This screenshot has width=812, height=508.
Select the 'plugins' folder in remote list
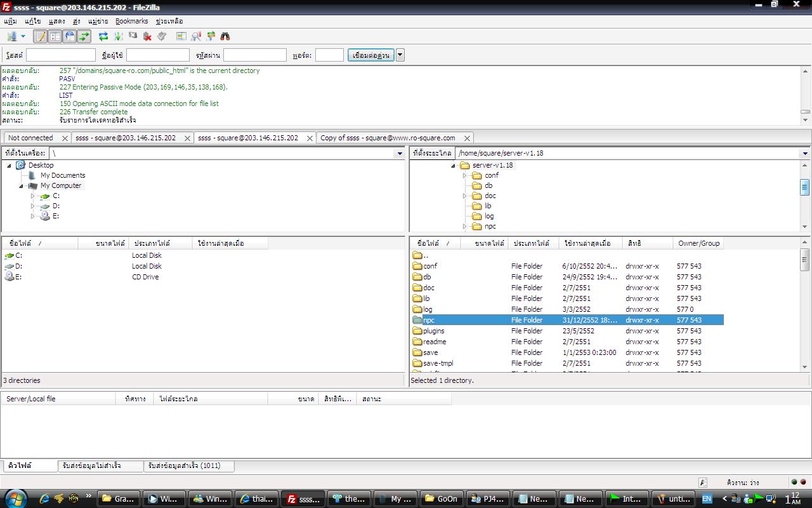click(434, 331)
